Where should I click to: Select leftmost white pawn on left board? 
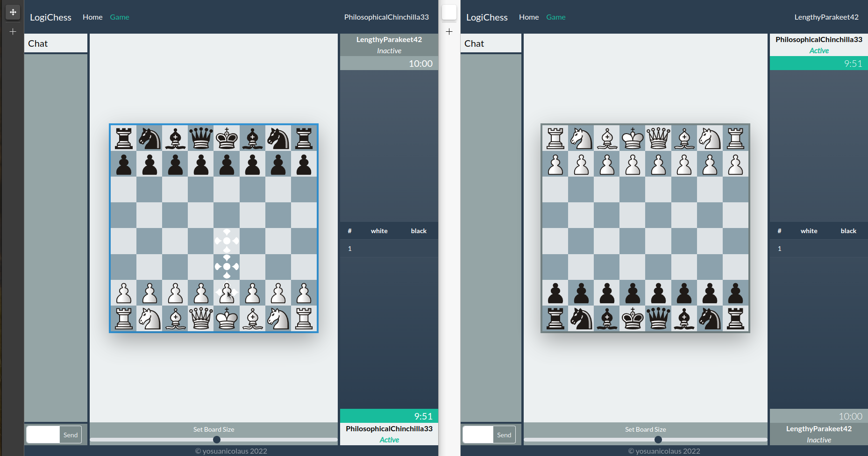(124, 293)
